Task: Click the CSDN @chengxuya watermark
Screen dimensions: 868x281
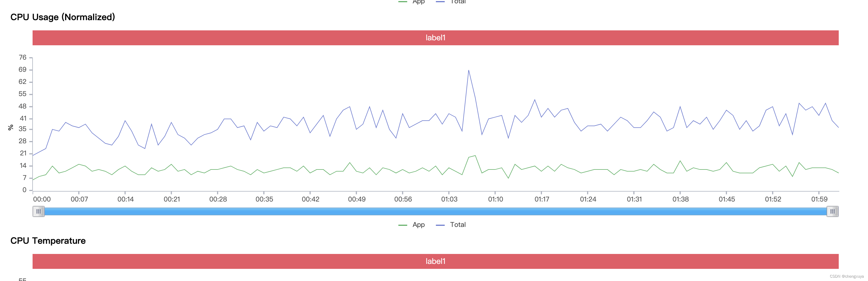Action: click(846, 276)
